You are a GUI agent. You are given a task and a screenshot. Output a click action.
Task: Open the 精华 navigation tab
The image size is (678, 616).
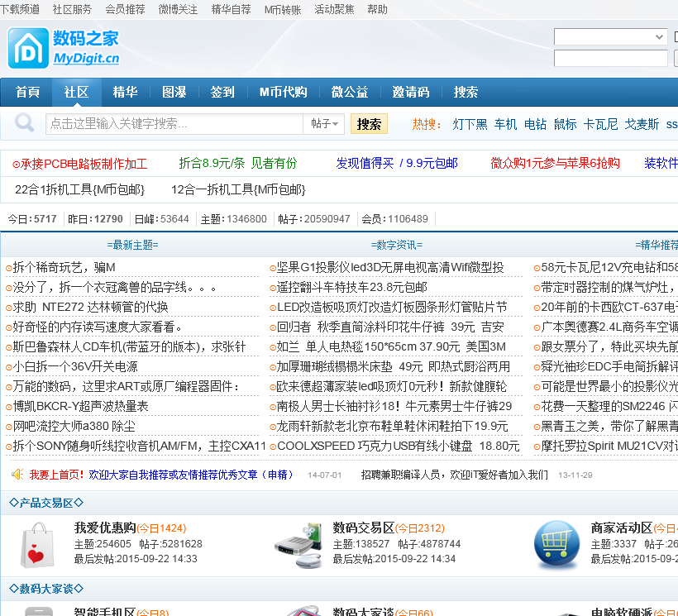[x=125, y=92]
